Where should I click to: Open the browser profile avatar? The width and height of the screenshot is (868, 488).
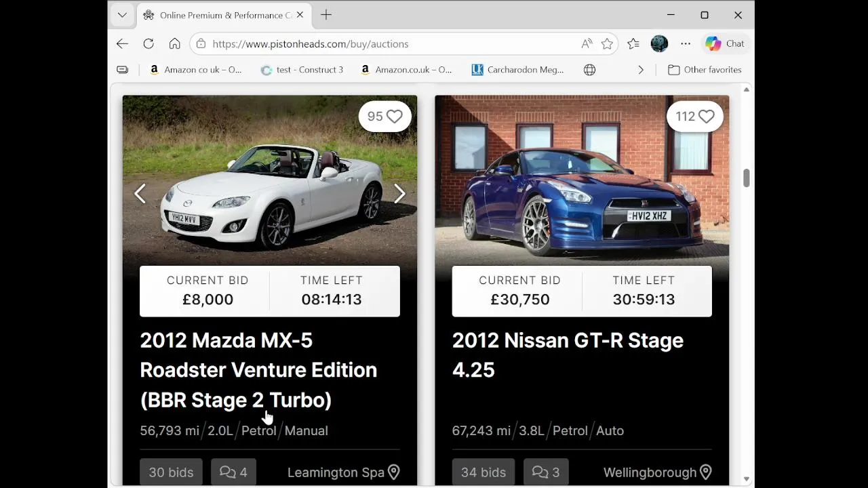pos(659,43)
